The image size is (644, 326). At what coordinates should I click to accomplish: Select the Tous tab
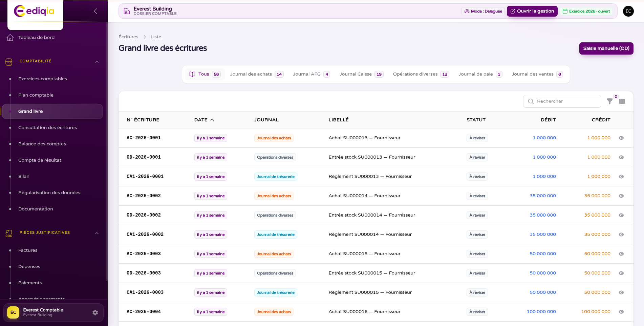(205, 74)
